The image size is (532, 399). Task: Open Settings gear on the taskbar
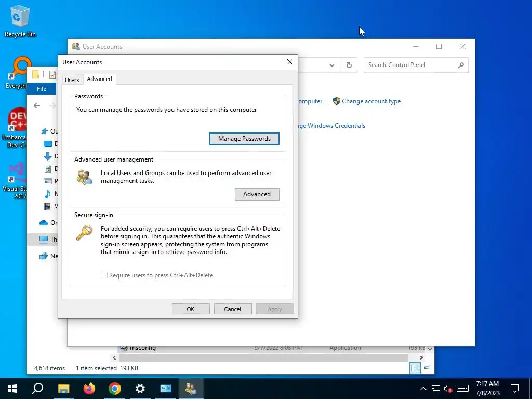[x=140, y=389]
